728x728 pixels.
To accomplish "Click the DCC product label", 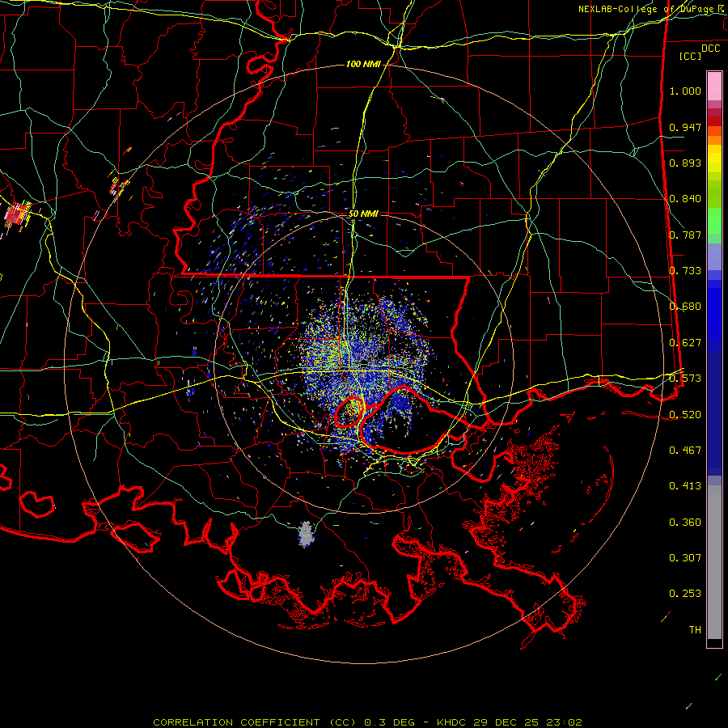I will tap(710, 49).
